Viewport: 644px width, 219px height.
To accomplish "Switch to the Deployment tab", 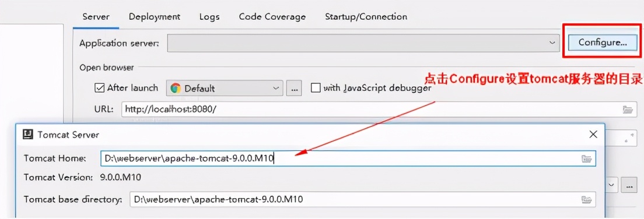I will (155, 17).
